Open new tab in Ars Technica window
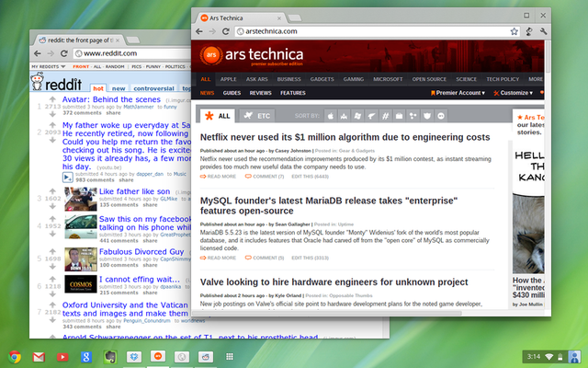The image size is (588, 368). pyautogui.click(x=295, y=18)
